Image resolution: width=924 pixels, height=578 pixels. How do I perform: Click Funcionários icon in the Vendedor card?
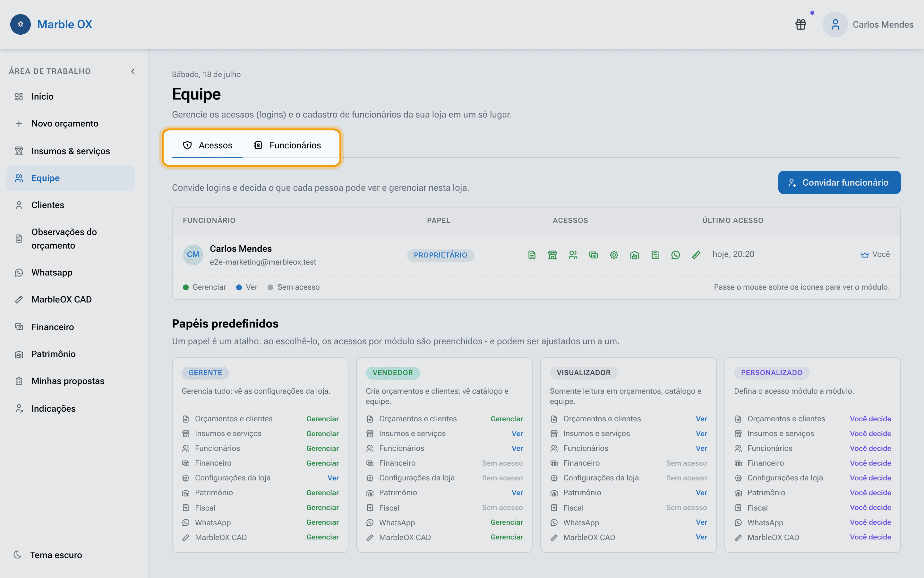[x=370, y=448]
